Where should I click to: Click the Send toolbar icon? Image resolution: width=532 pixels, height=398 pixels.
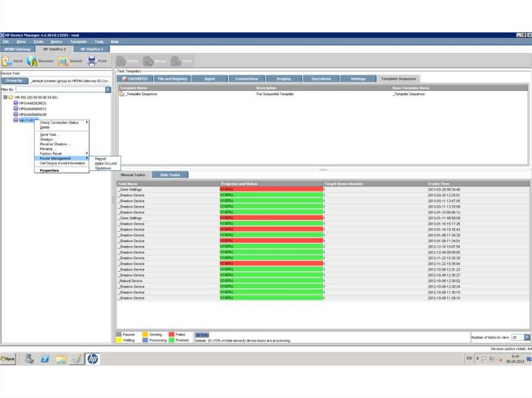pyautogui.click(x=7, y=61)
